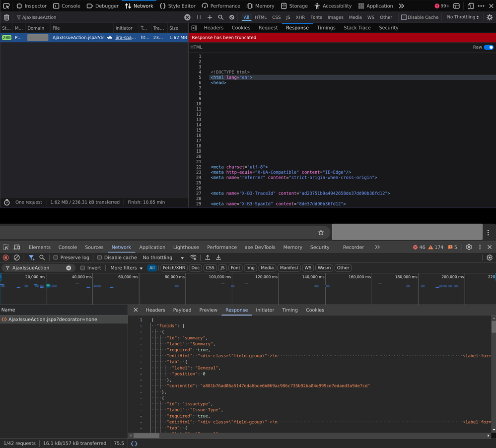Toggle the Raw response switch
496x448 pixels.
(x=489, y=47)
